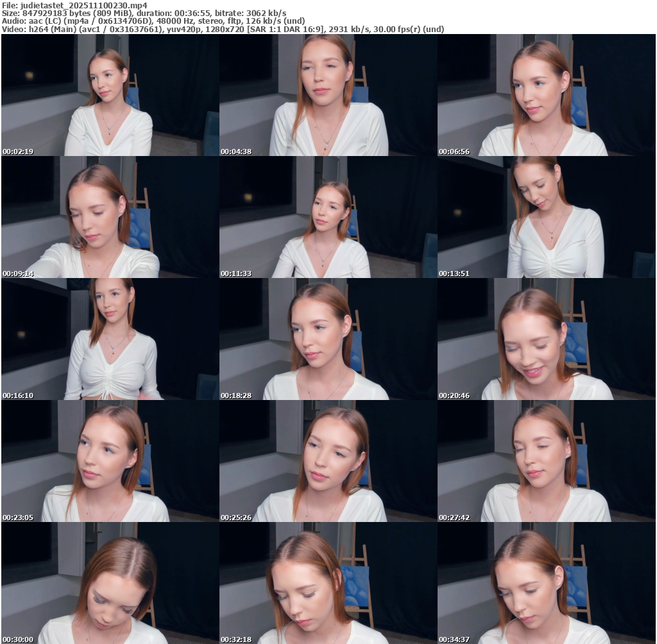Select the thumbnail stamped 00:18:28

coord(328,339)
